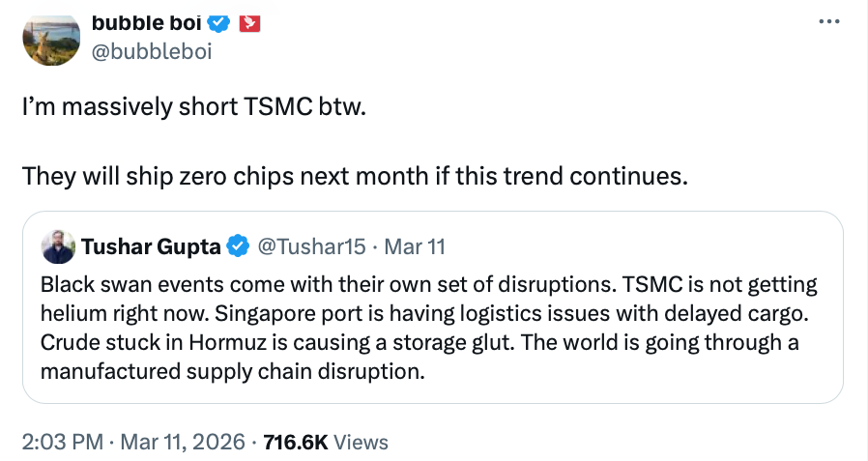868x461 pixels.
Task: Click the "manufactured supply chain disruption" line
Action: click(233, 373)
